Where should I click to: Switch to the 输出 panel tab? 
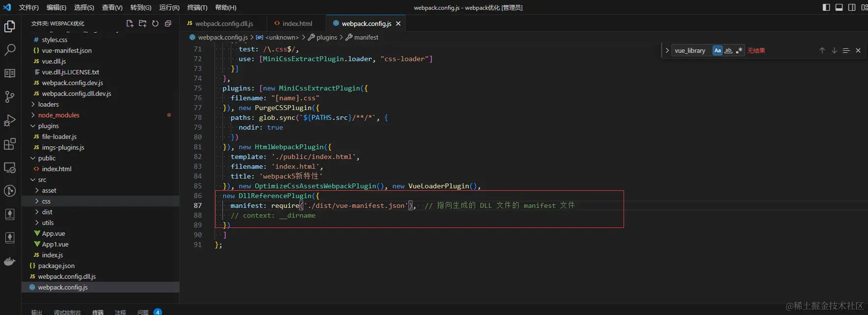[37, 312]
